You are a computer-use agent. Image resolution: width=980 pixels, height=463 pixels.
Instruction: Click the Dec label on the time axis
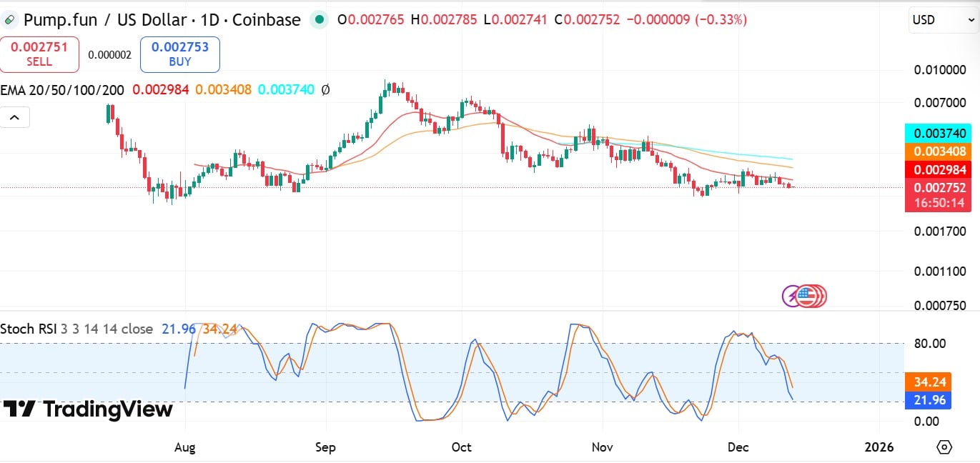pyautogui.click(x=738, y=447)
